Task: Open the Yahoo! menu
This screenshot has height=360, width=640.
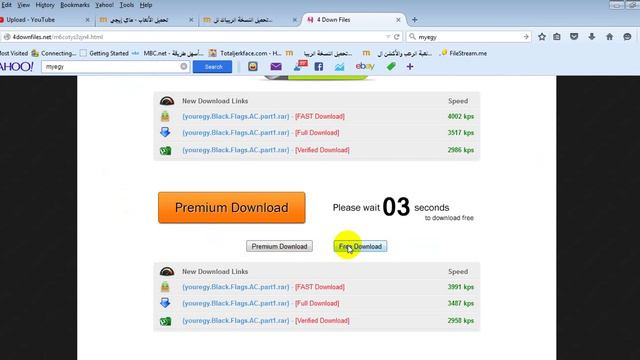Action: tap(104, 5)
